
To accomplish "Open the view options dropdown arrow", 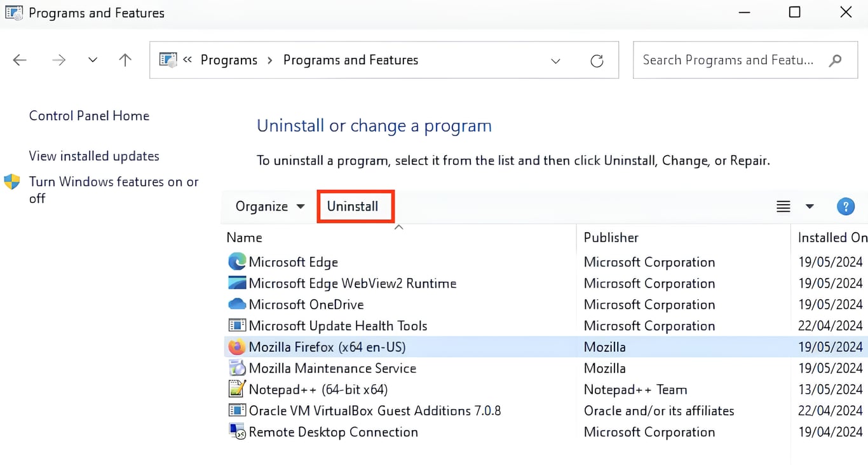I will pyautogui.click(x=810, y=206).
